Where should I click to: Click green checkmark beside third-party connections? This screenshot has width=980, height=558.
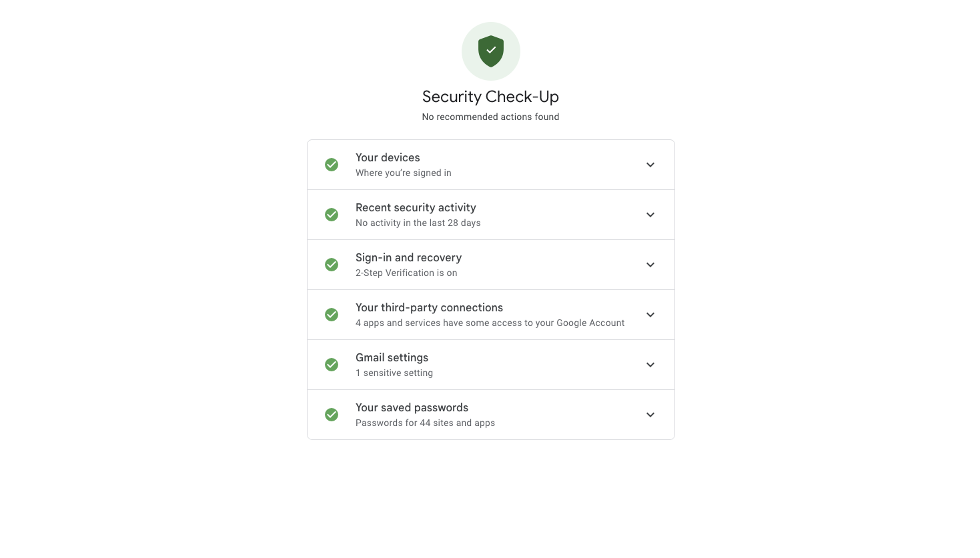332,315
